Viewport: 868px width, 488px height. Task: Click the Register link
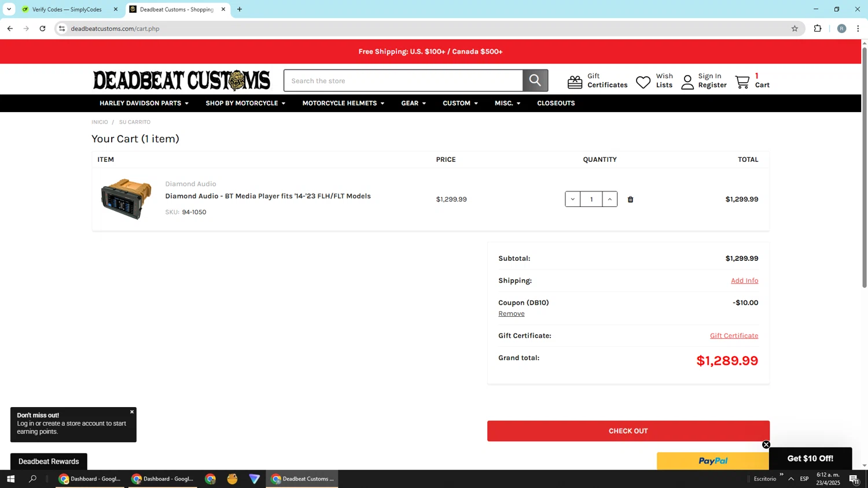click(712, 85)
